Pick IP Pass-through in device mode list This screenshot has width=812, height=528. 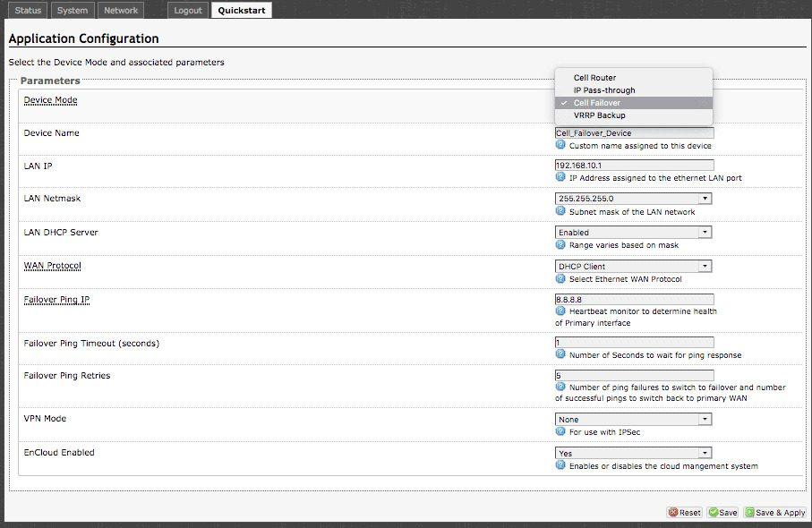coord(604,90)
